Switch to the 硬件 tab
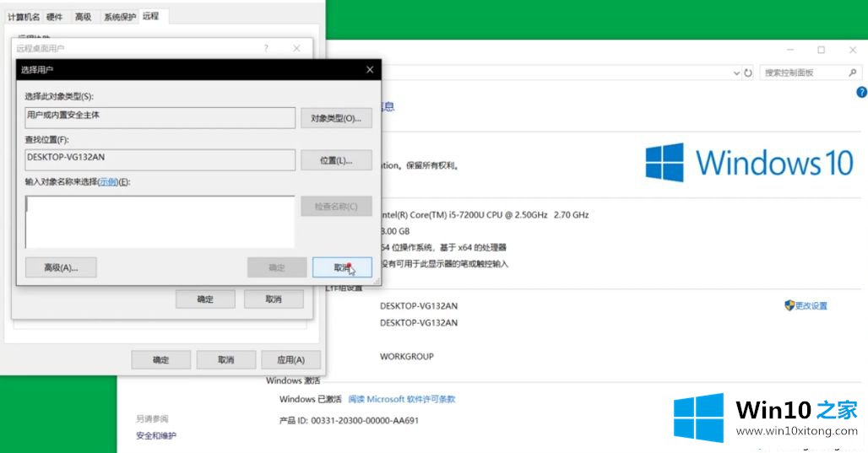The height and width of the screenshot is (453, 868). pyautogui.click(x=54, y=17)
